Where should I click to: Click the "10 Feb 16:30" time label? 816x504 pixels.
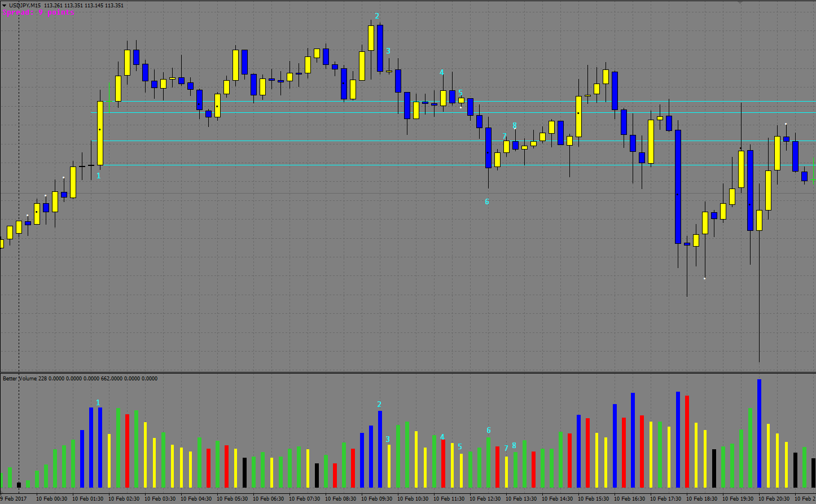point(629,499)
